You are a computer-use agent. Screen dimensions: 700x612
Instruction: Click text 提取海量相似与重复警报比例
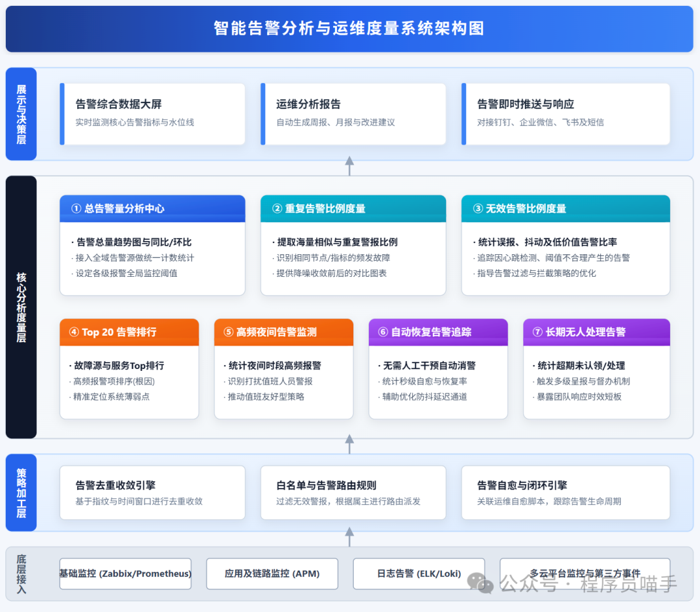337,242
